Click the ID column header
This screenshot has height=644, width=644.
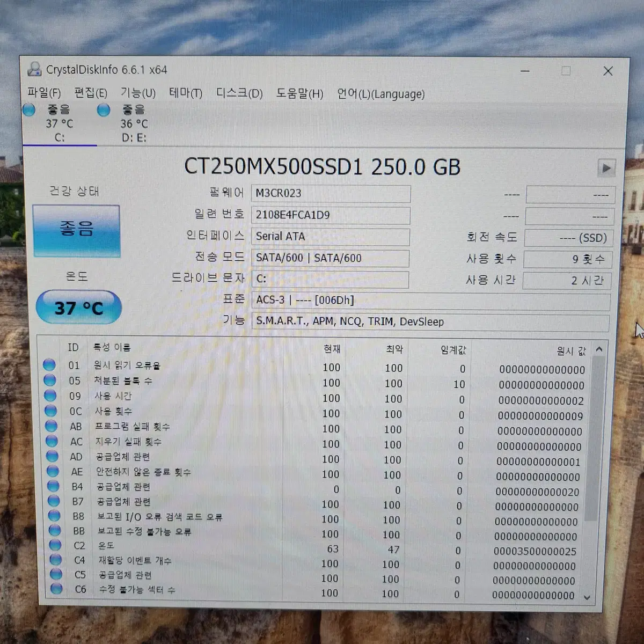[x=73, y=347]
